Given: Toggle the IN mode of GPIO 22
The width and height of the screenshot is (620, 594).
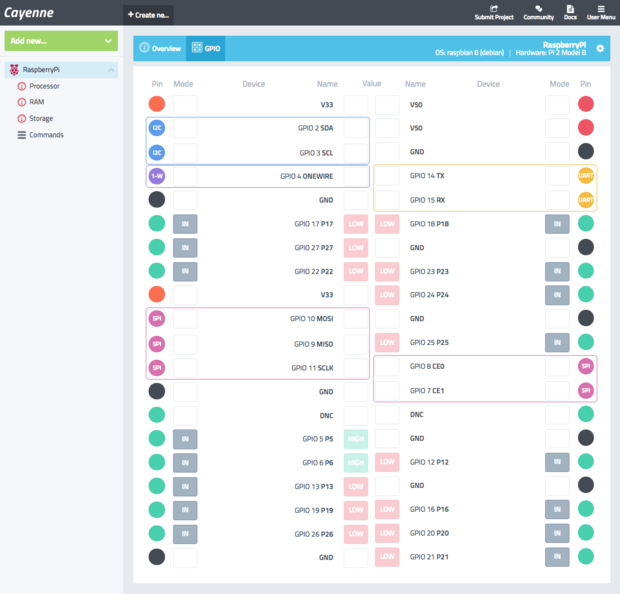Looking at the screenshot, I should [x=185, y=271].
